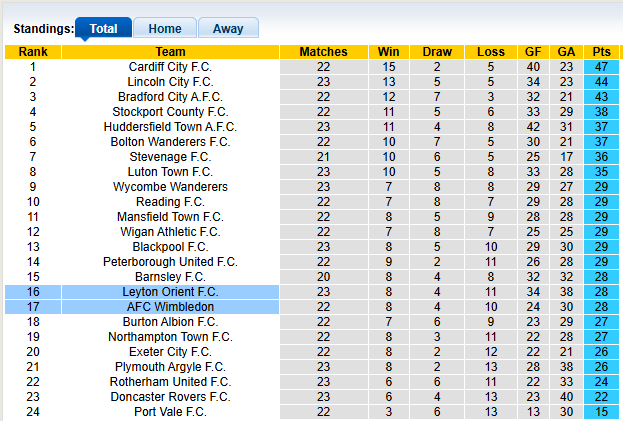Click the Bolton Wanderers F.C. entry
The height and width of the screenshot is (421, 623).
coord(170,142)
